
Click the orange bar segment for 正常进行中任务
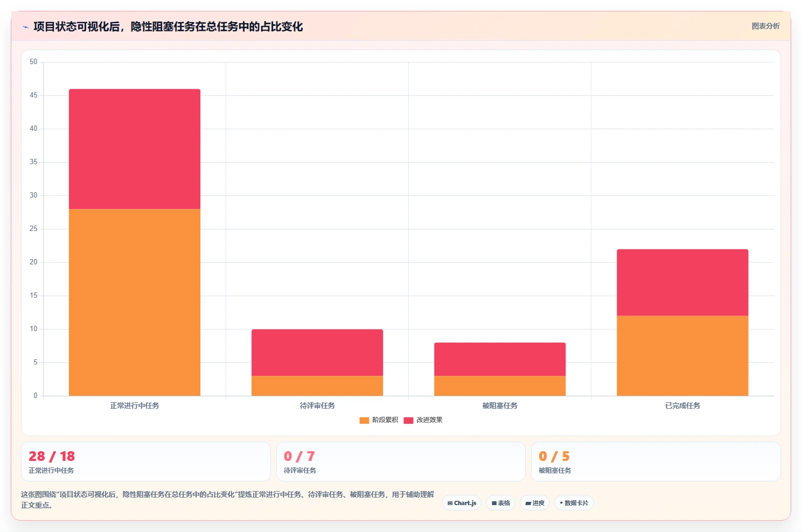135,302
